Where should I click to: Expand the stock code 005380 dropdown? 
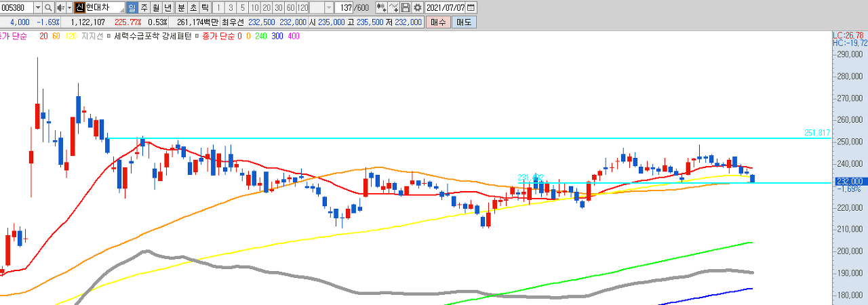click(x=38, y=7)
